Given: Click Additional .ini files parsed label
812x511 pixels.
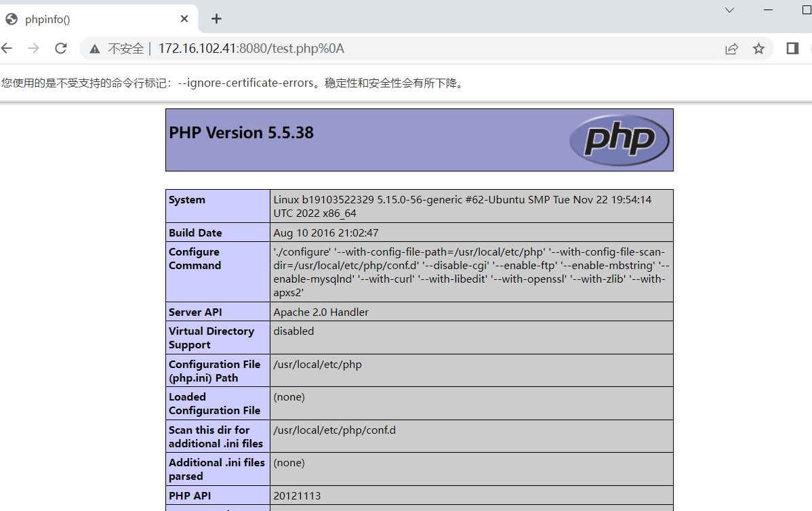Looking at the screenshot, I should pyautogui.click(x=216, y=469).
